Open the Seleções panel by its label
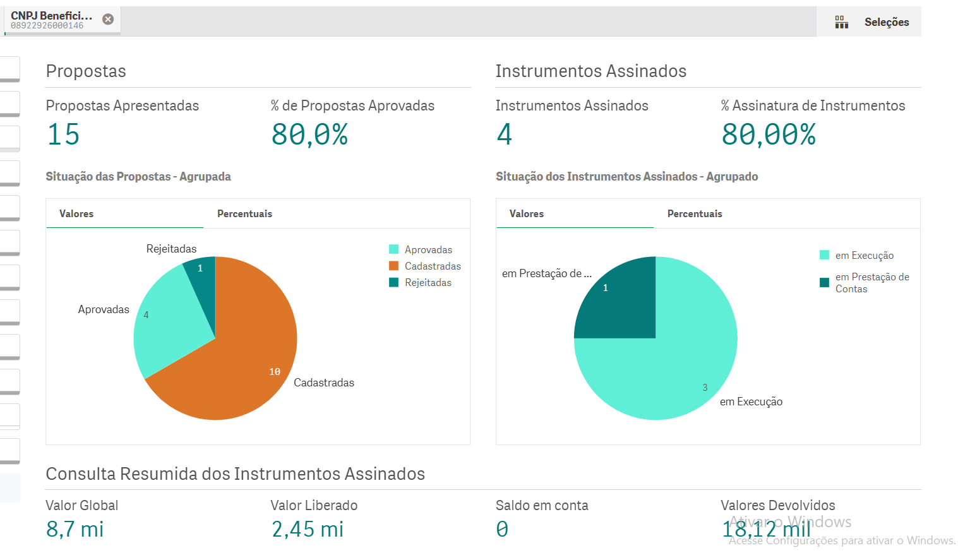This screenshot has width=958, height=560. pyautogui.click(x=886, y=22)
